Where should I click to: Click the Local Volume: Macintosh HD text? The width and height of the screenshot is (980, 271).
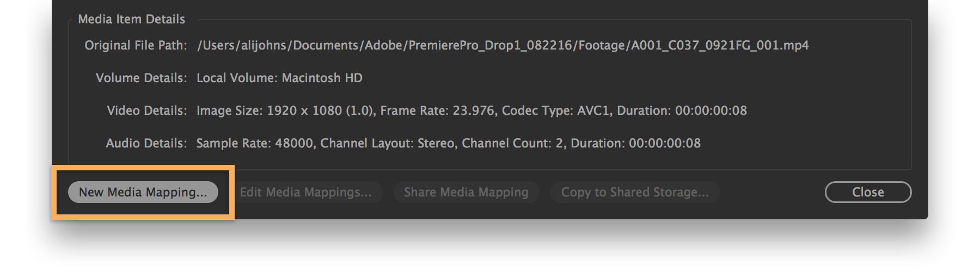coord(279,78)
